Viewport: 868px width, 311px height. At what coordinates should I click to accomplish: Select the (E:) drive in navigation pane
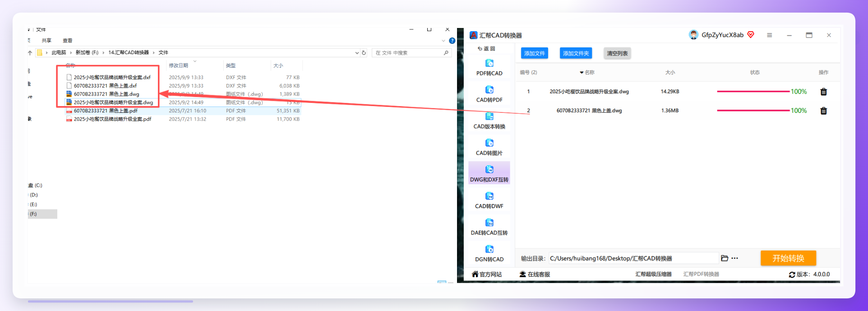click(33, 204)
